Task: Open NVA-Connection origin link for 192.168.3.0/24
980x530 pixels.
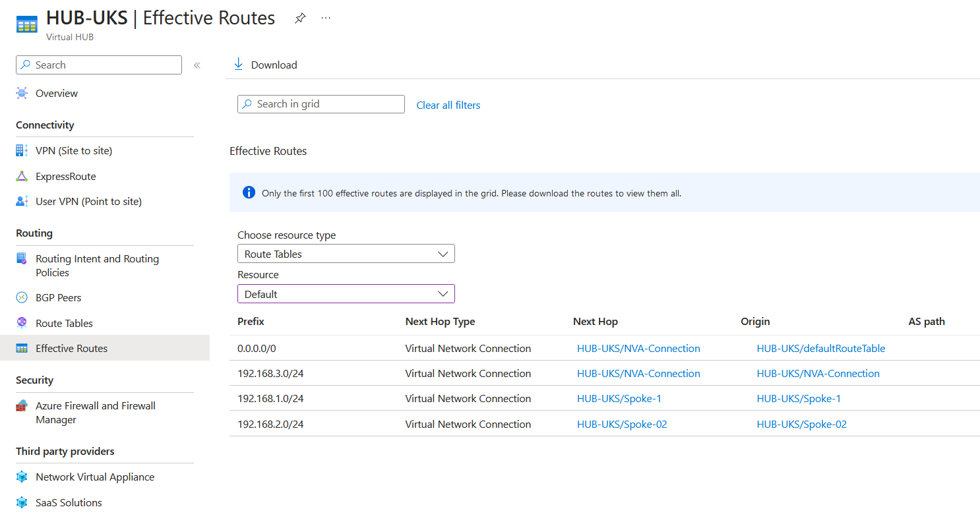Action: [818, 373]
